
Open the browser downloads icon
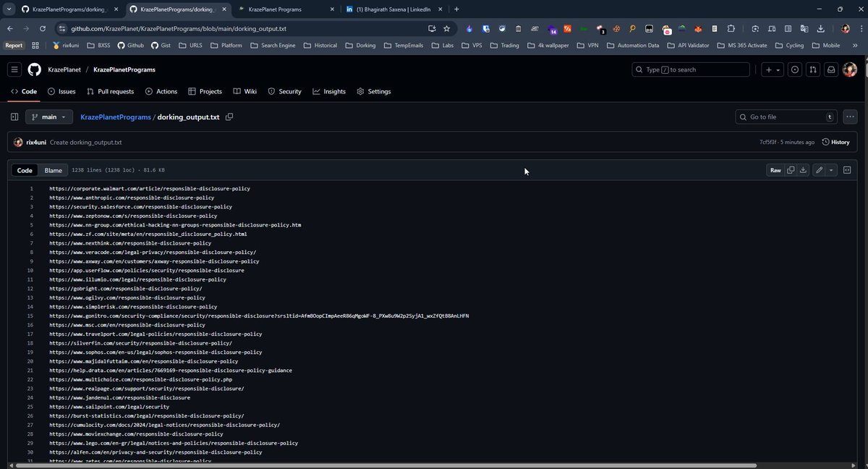pyautogui.click(x=821, y=28)
